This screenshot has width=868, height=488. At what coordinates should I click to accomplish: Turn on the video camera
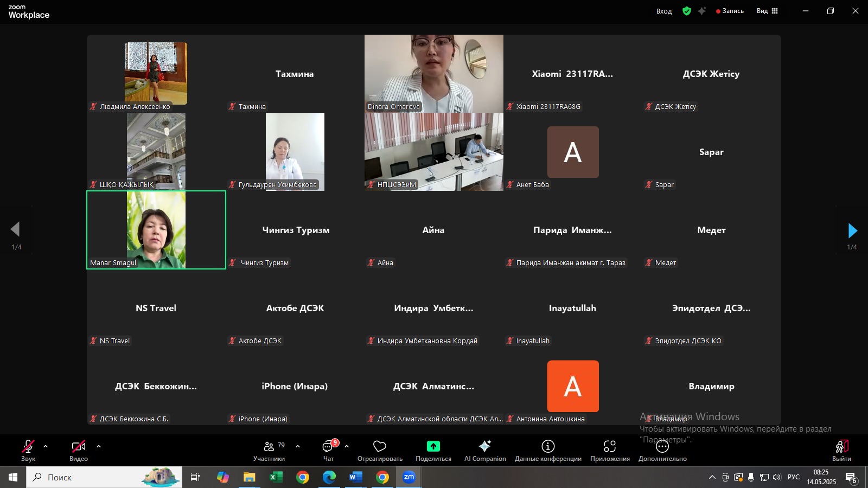click(x=78, y=447)
